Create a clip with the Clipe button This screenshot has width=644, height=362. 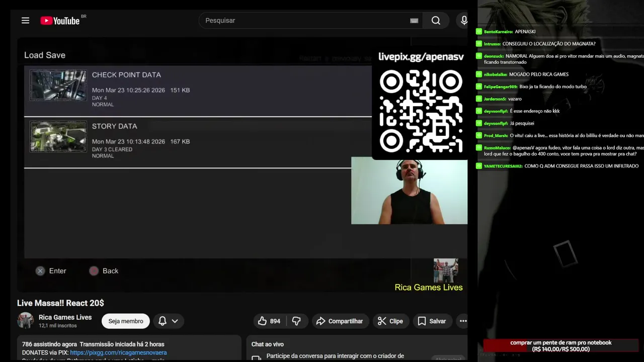(x=390, y=321)
